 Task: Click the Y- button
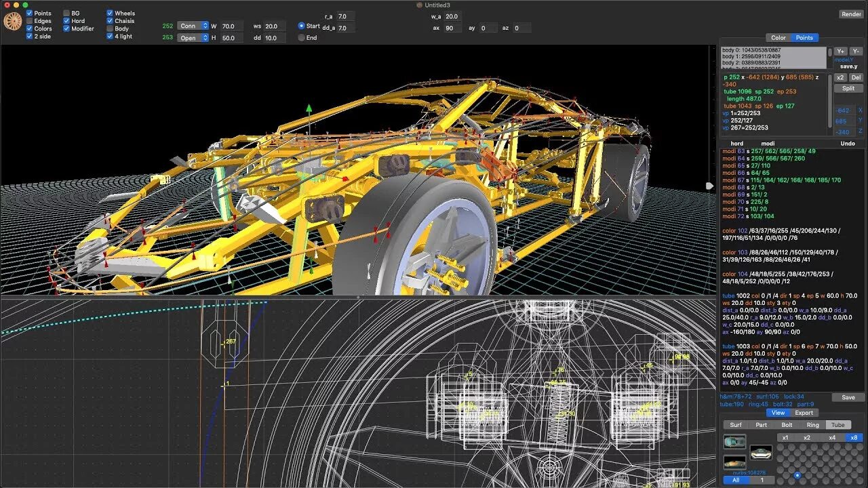[x=856, y=52]
